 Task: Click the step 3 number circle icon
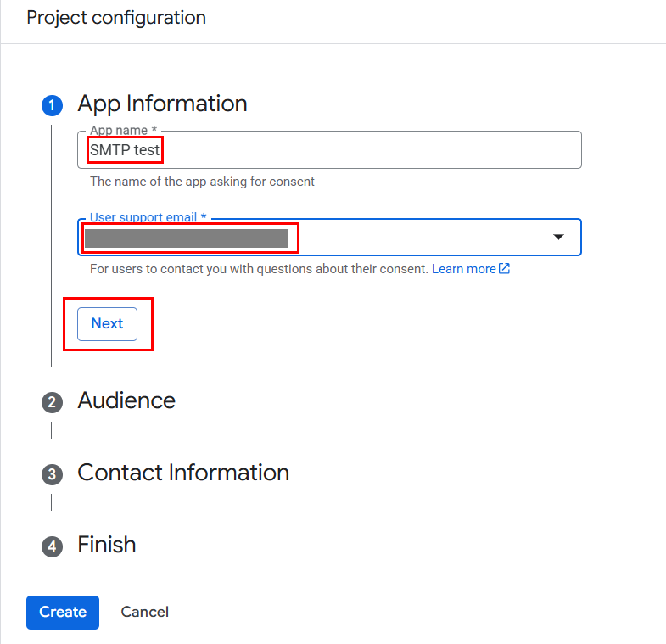53,474
